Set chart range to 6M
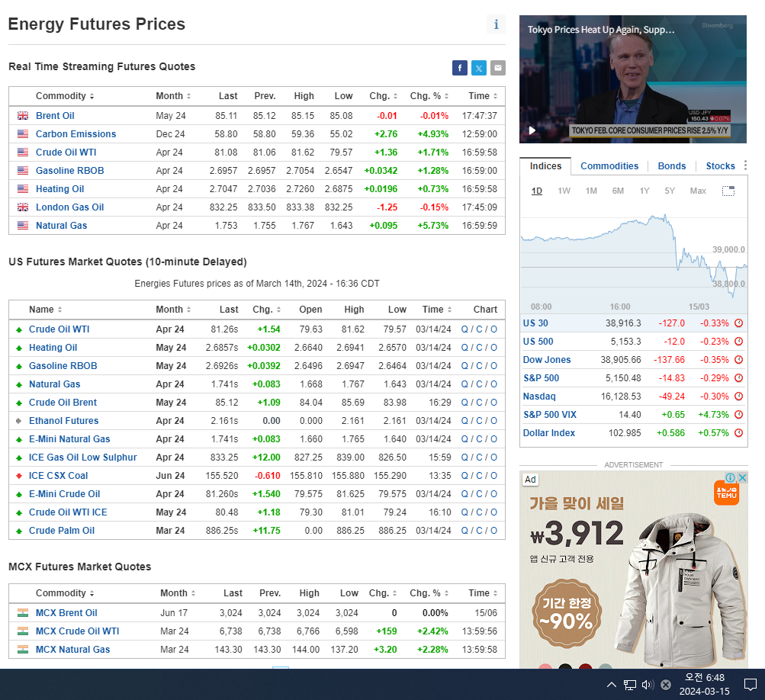The width and height of the screenshot is (765, 700). [618, 191]
